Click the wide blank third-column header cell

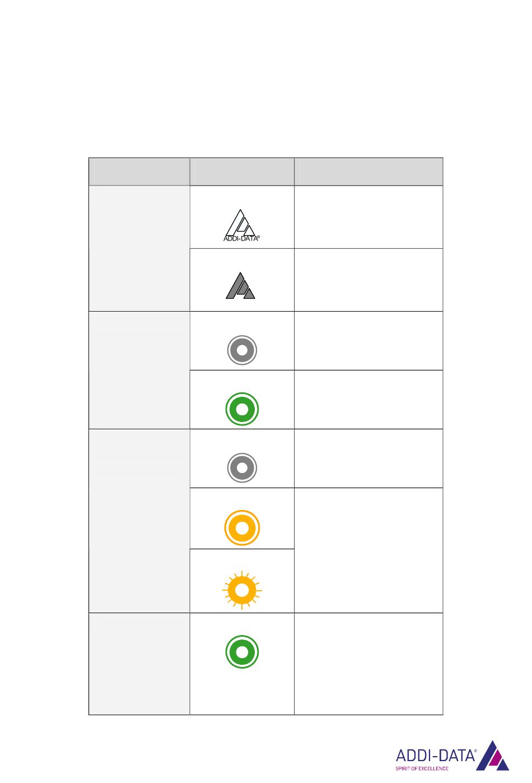[x=368, y=172]
